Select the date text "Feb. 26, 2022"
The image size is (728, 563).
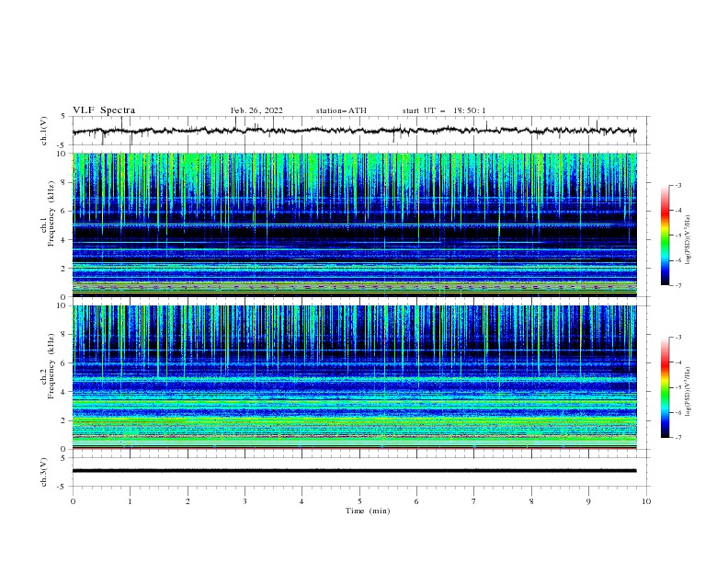point(256,110)
